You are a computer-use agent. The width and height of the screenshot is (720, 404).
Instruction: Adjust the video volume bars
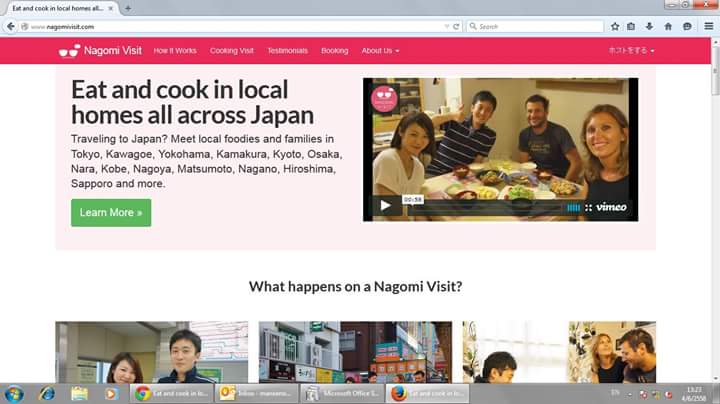click(x=574, y=208)
